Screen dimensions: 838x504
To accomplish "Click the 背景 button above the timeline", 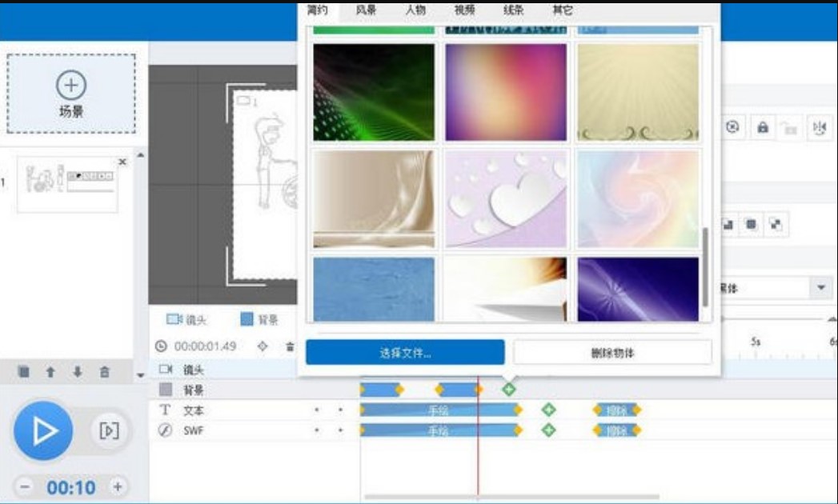I will [x=259, y=320].
